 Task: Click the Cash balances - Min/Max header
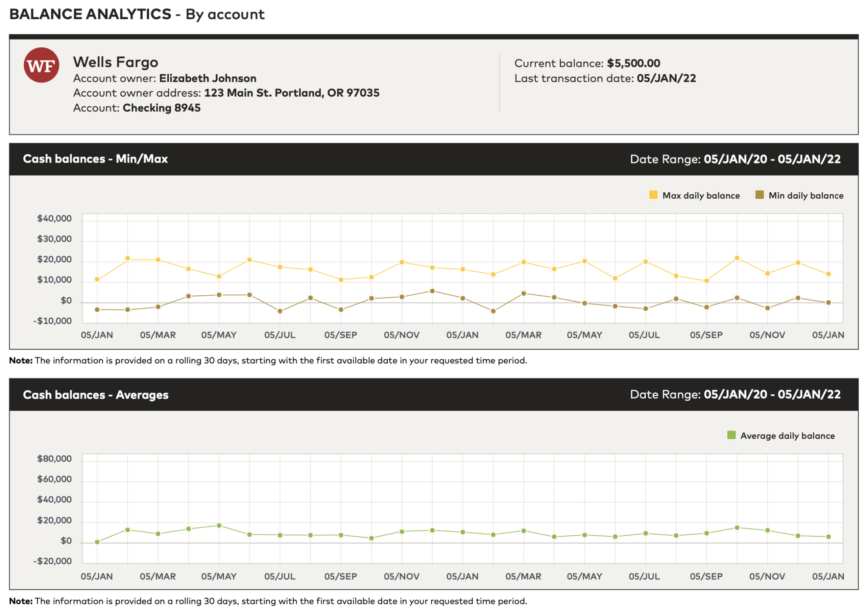tap(95, 159)
